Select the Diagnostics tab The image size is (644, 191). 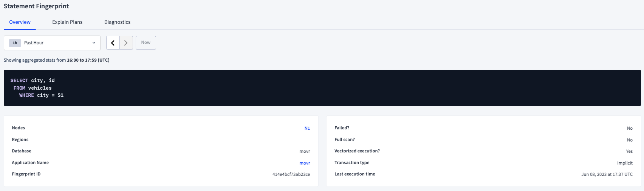pos(117,22)
